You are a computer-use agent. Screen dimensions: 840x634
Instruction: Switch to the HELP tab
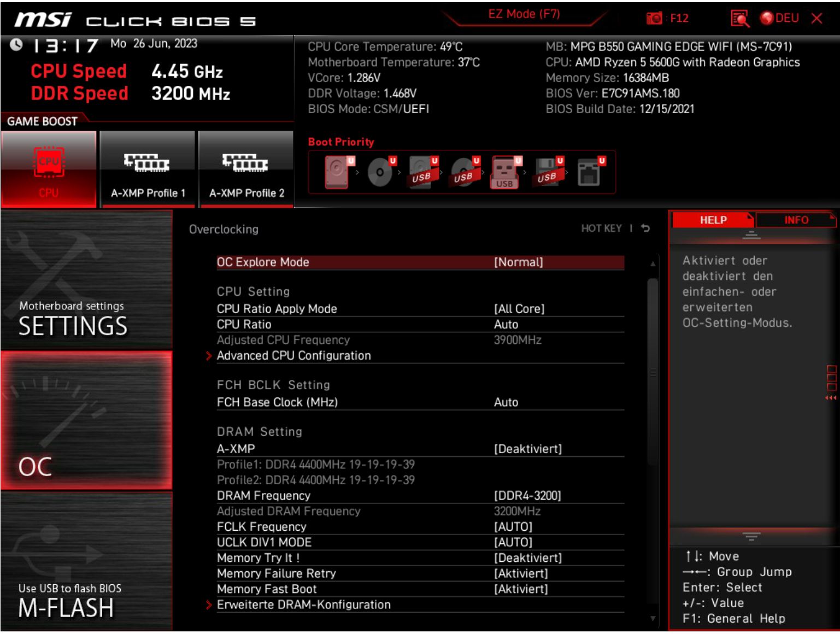click(713, 220)
